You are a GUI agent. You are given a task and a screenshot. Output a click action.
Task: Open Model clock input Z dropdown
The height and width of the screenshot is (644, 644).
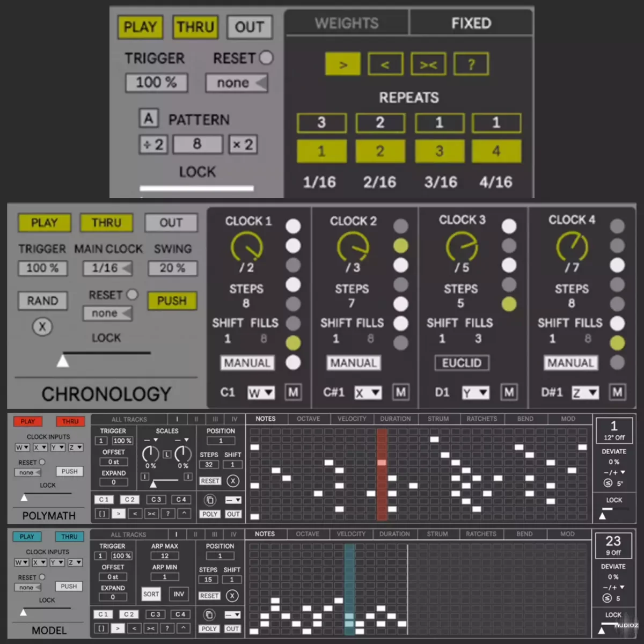(x=75, y=562)
